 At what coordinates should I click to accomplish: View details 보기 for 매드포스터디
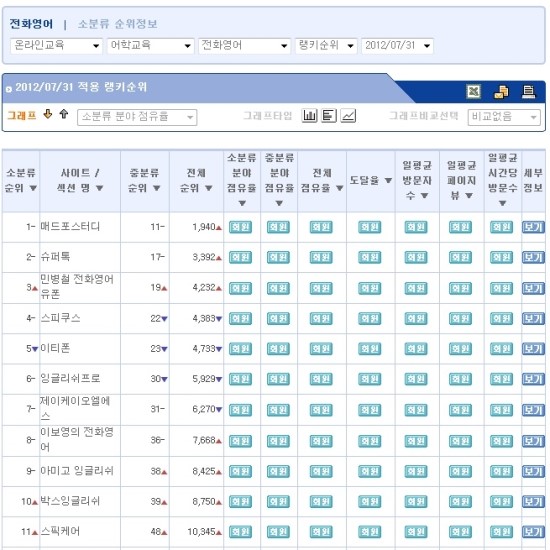533,227
